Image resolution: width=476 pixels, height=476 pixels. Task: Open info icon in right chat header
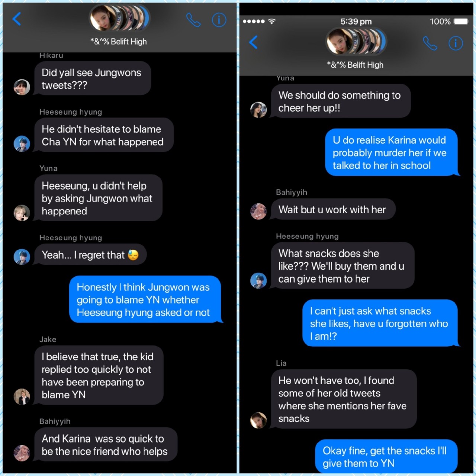(x=456, y=43)
